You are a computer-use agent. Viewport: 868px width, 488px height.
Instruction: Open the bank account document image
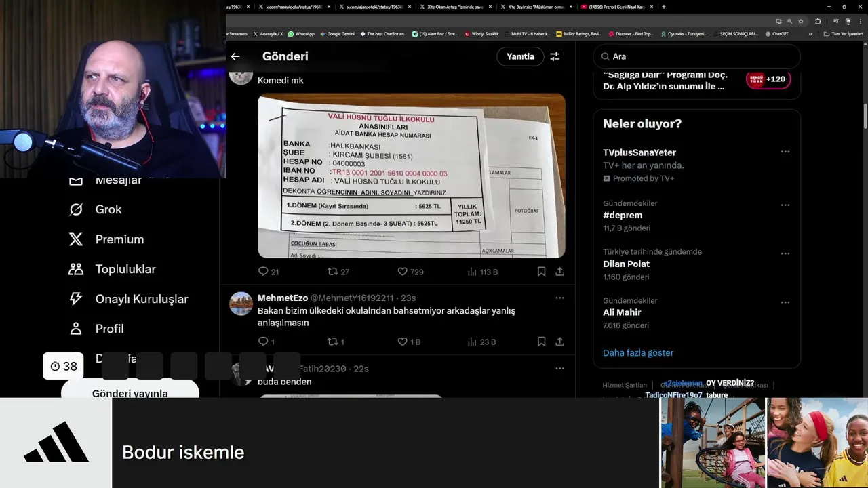[x=411, y=176]
